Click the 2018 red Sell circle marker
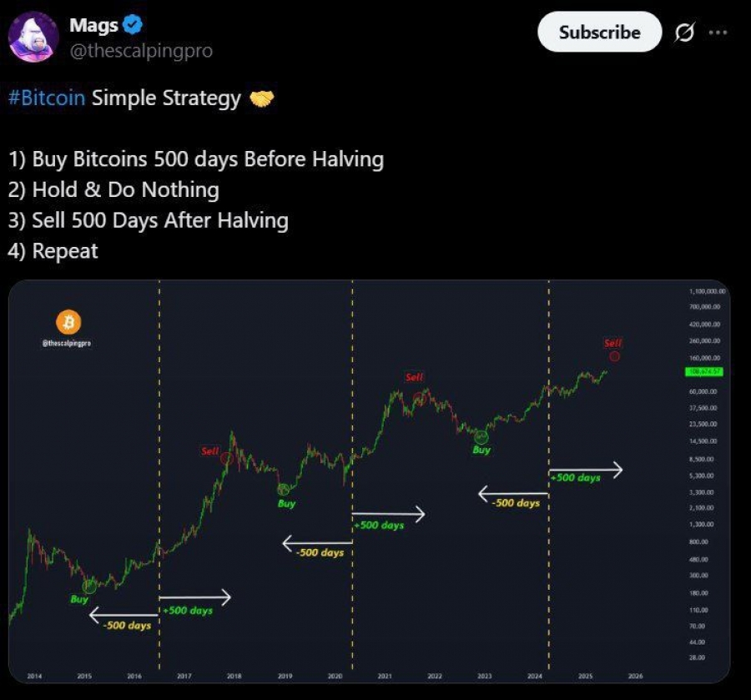 pos(226,458)
